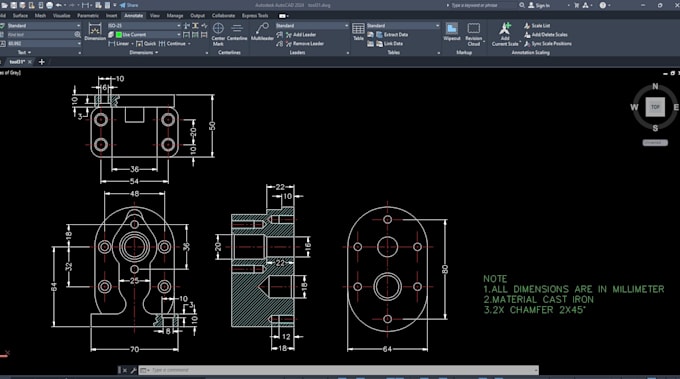Click the Find text input field
This screenshot has height=379, width=680.
coord(40,35)
